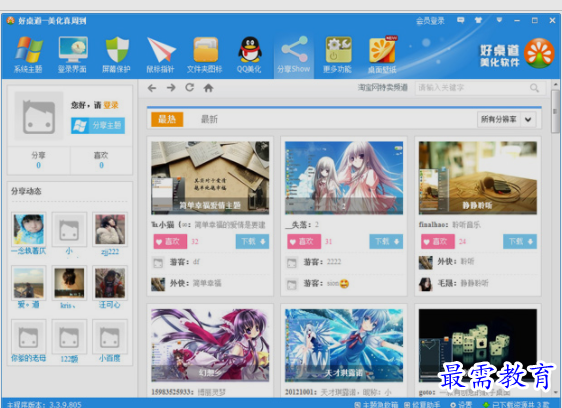Open avatar of user 一念执着厌
Viewport: 562px width, 408px height.
[x=29, y=229]
